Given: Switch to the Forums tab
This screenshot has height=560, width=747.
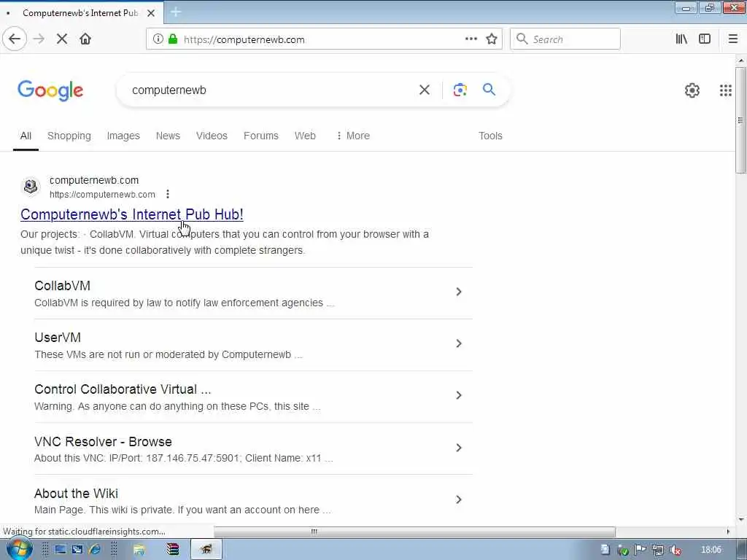Looking at the screenshot, I should (x=260, y=136).
